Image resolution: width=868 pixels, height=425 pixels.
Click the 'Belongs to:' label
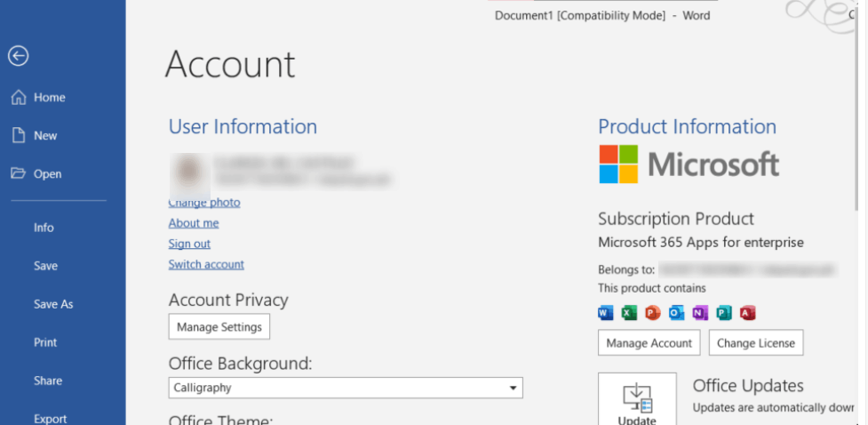tap(626, 270)
